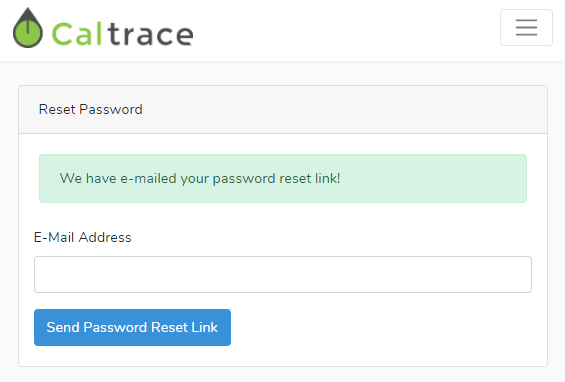Image resolution: width=565 pixels, height=382 pixels.
Task: Expand the top navigation using the three-line icon
Action: click(526, 28)
